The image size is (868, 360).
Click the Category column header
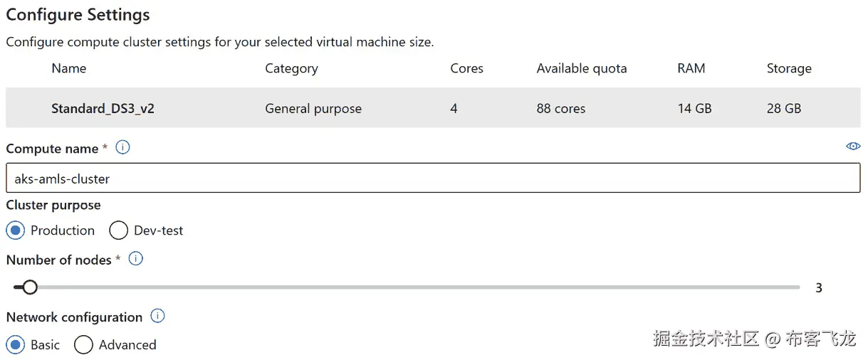[291, 68]
